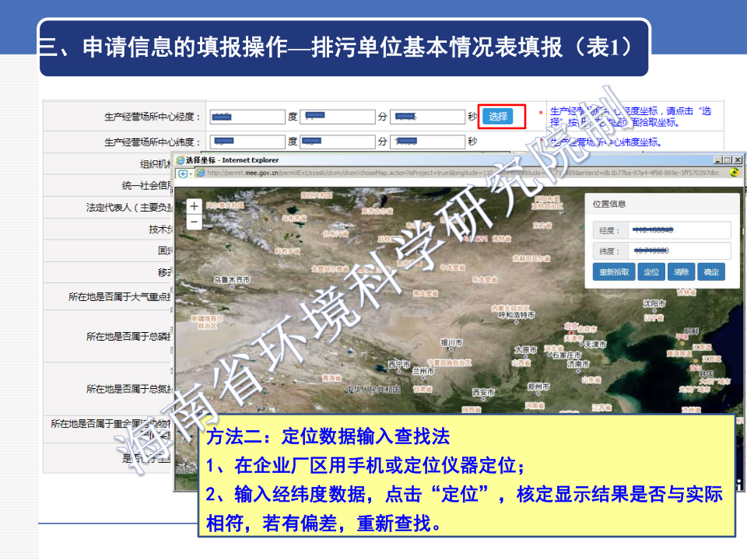The width and height of the screenshot is (747, 560).
Task: Zoom out on the map with minus button
Action: tap(194, 222)
